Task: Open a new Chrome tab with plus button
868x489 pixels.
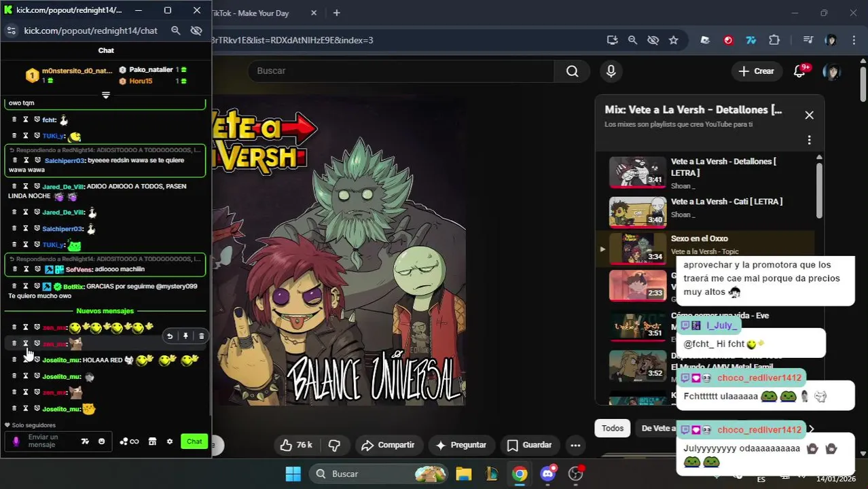Action: (336, 13)
